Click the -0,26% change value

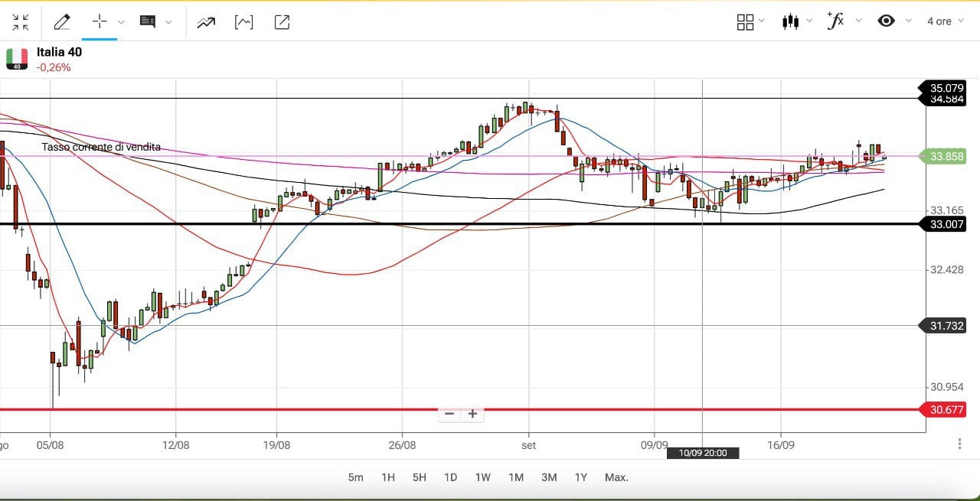click(54, 67)
